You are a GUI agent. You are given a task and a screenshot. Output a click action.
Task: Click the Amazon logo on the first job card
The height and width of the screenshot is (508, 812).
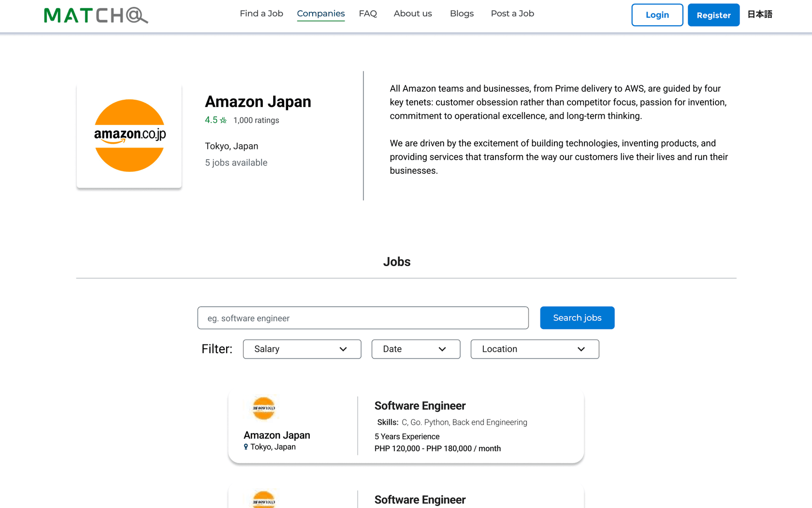(264, 408)
